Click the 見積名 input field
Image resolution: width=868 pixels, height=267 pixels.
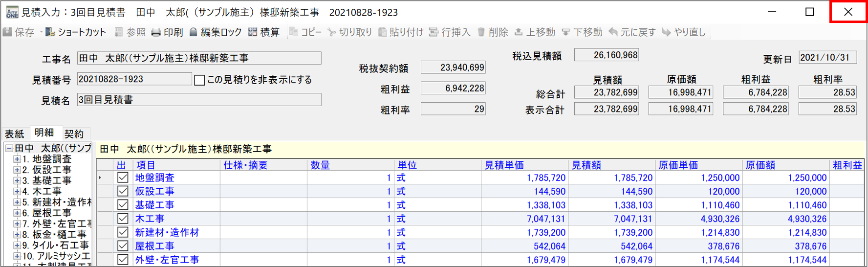tap(199, 100)
